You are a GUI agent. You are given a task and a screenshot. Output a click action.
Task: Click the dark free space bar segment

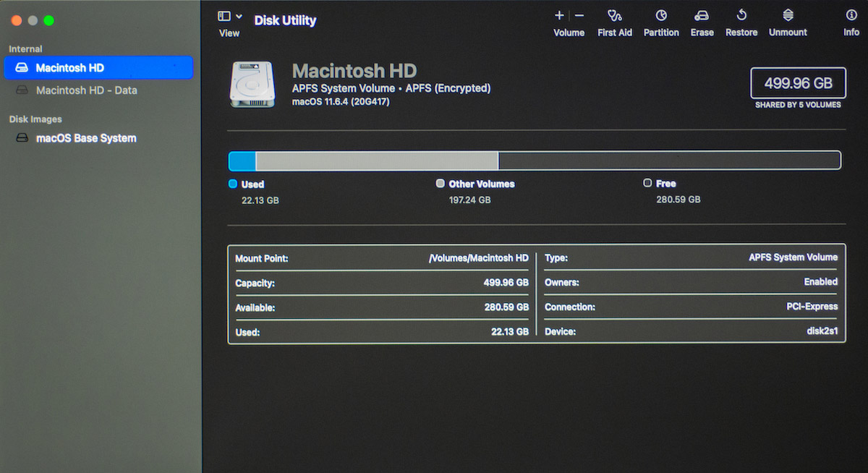669,161
